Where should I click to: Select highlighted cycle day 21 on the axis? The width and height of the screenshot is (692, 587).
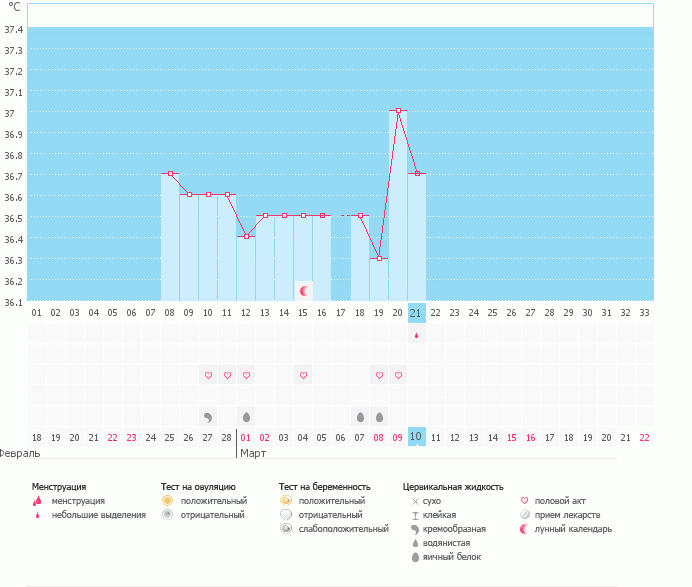417,312
